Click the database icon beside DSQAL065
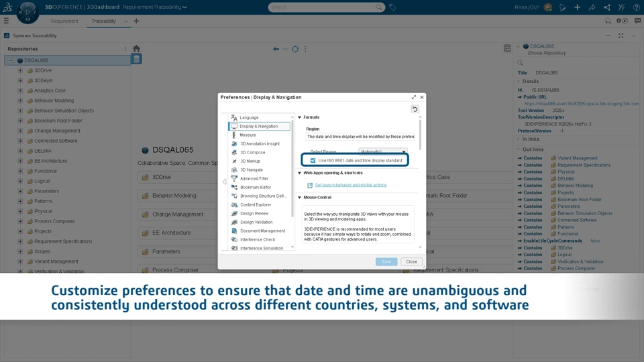This screenshot has width=644, height=362. [x=136, y=59]
